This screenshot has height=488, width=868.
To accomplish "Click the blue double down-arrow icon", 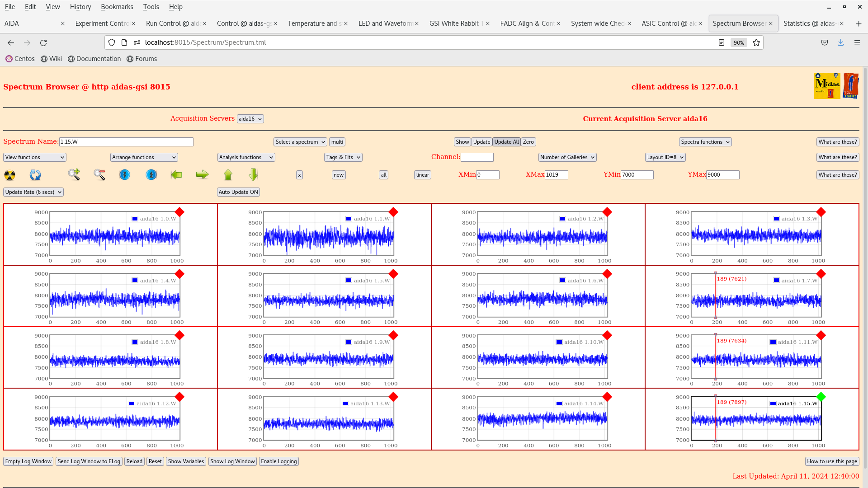I will click(125, 174).
